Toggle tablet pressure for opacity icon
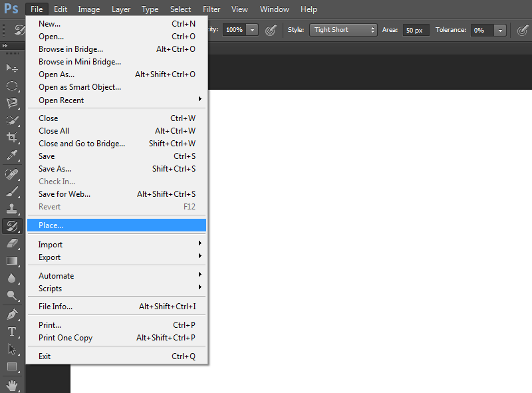532x393 pixels. 271,30
